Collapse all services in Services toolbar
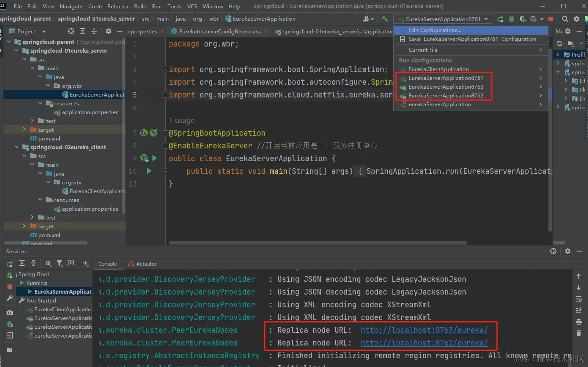588x367 pixels. pyautogui.click(x=33, y=263)
